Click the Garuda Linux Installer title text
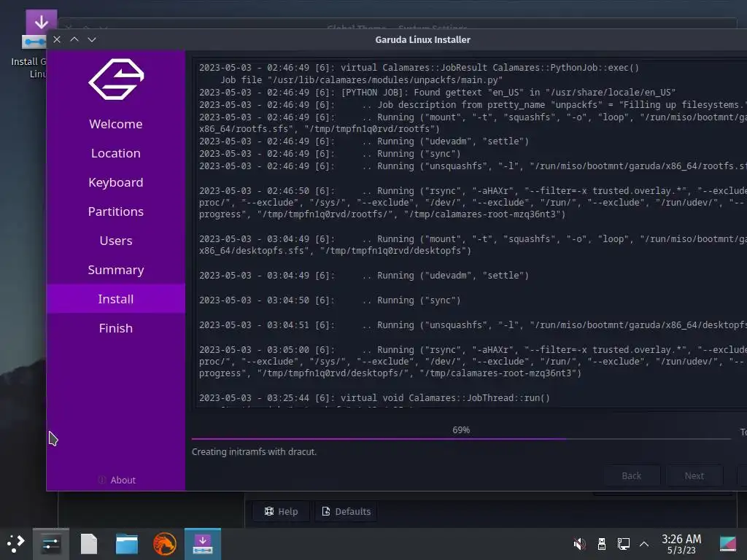 point(422,40)
